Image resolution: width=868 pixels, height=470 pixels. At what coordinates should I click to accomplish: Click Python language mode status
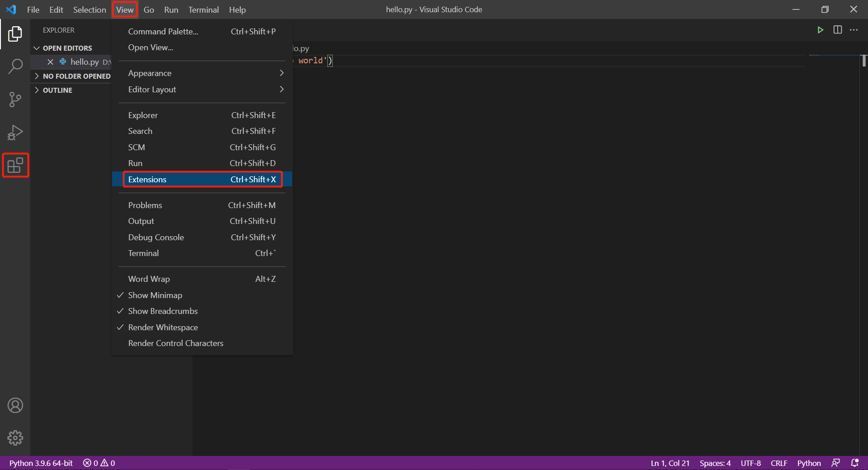coord(809,463)
